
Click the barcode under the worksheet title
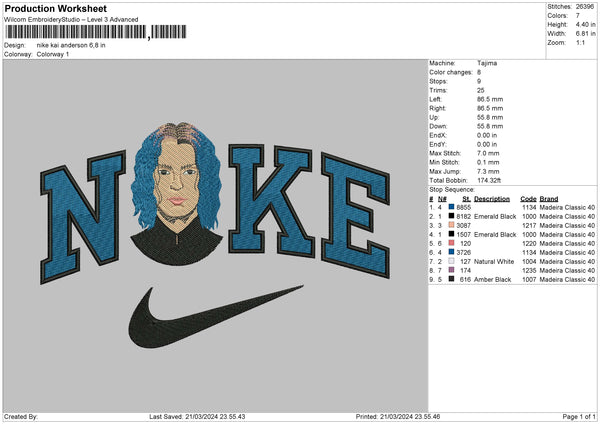coord(96,32)
